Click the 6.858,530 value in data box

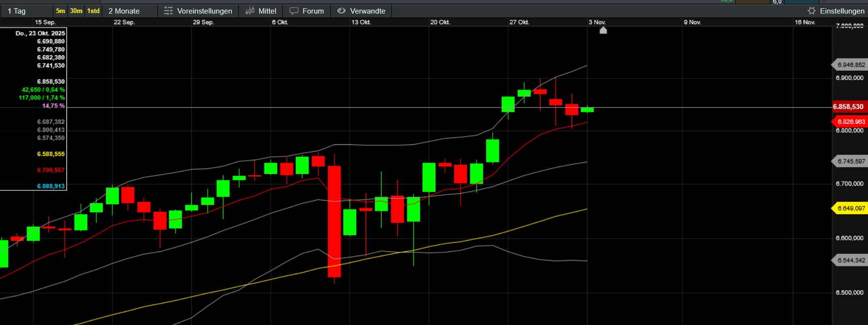click(51, 81)
